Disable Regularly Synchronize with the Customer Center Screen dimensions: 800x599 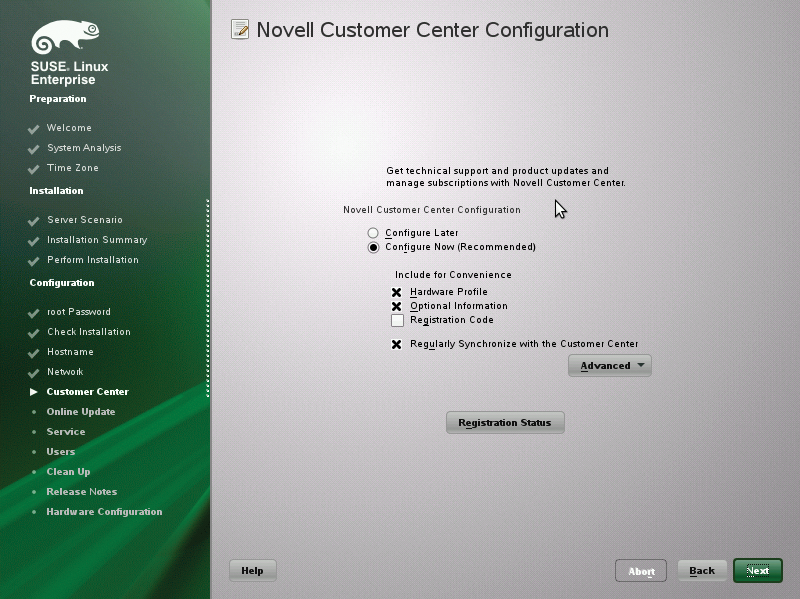397,343
